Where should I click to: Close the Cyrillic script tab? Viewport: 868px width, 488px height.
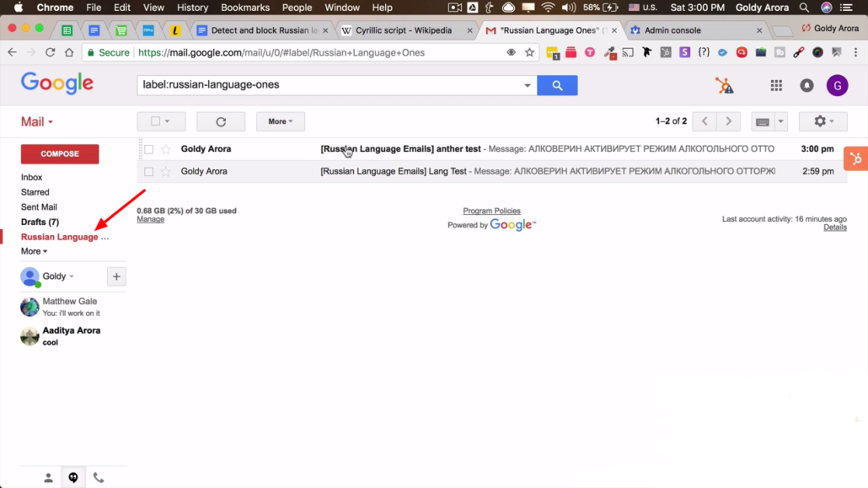coord(469,30)
